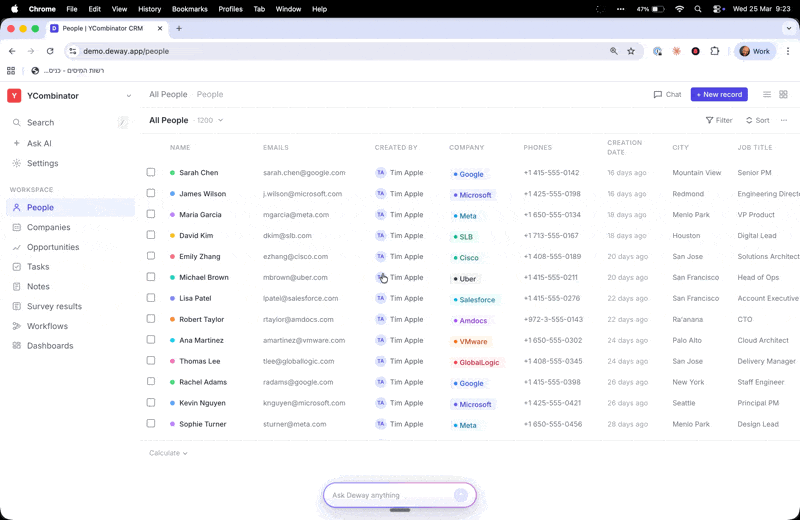Viewport: 800px width, 520px height.
Task: Open Workflows in sidebar
Action: (x=47, y=326)
